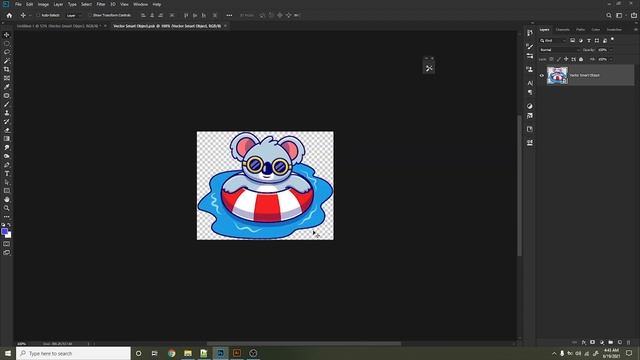Lock image pixels brush icon
Screen dimensions: 640x360
(559, 59)
